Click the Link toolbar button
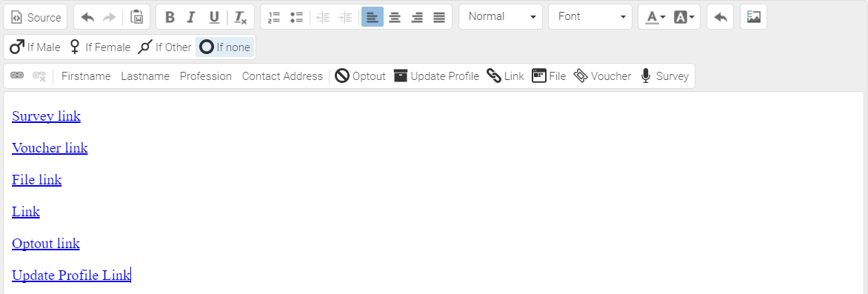 tap(505, 76)
